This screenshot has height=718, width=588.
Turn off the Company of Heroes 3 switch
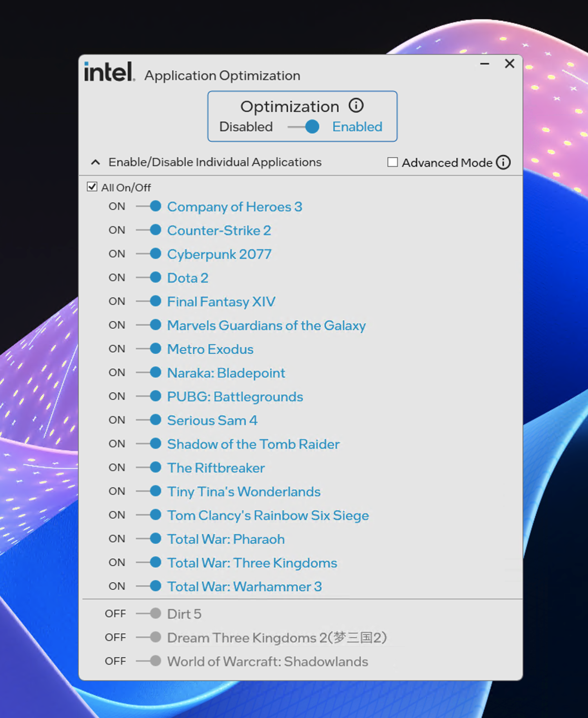(149, 206)
